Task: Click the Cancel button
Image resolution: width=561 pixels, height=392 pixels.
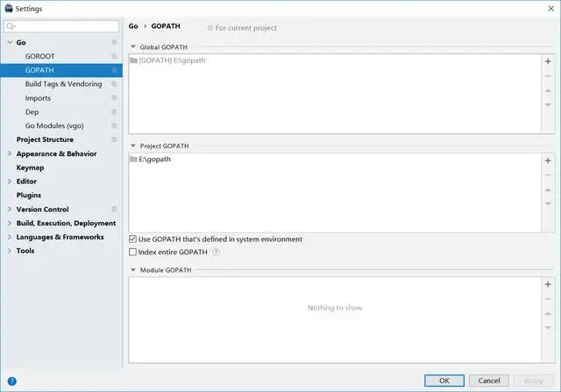Action: 488,381
